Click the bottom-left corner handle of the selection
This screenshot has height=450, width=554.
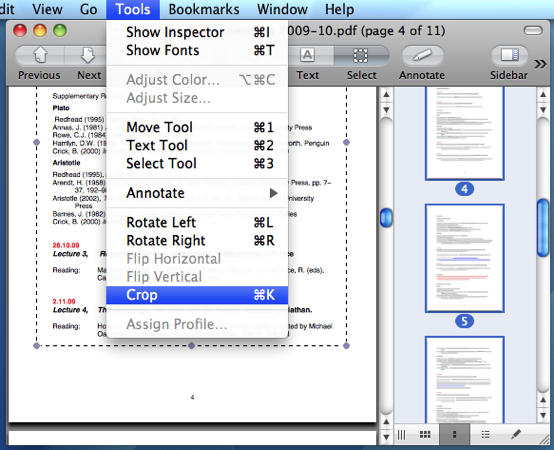[36, 345]
